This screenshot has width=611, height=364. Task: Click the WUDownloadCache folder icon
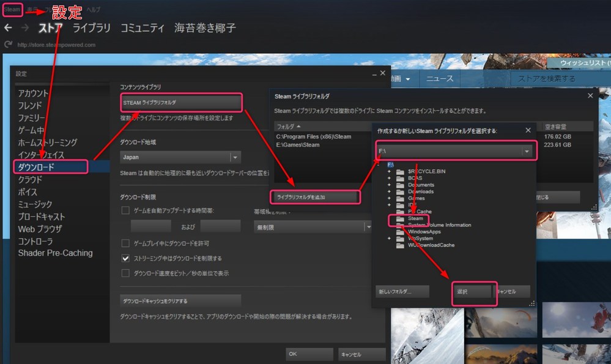pos(400,245)
